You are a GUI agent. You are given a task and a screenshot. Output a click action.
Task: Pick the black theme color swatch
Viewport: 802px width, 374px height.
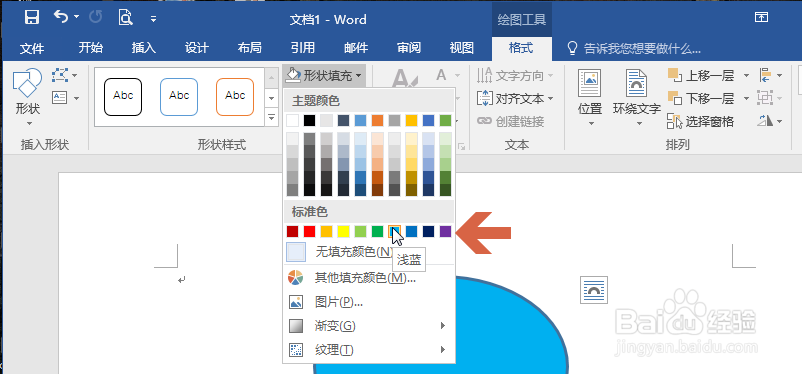(x=309, y=120)
